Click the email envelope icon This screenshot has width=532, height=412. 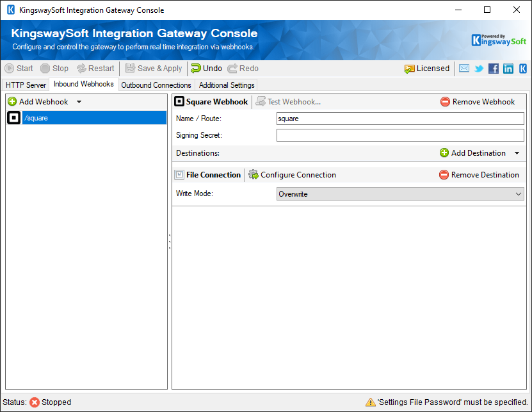coord(464,69)
